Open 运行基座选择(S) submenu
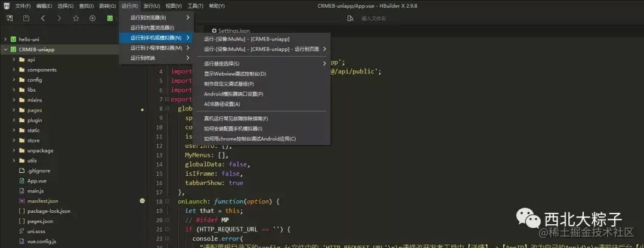This screenshot has height=248, width=644. pos(262,64)
